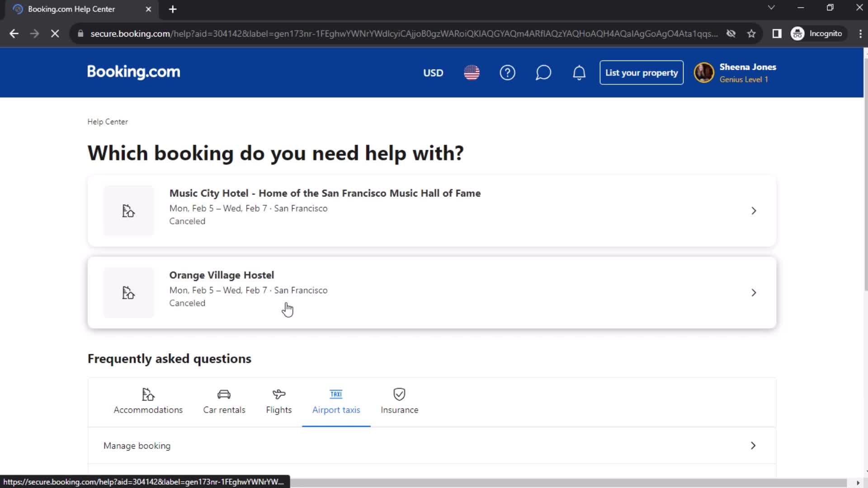Open the Music City Hotel booking title
The image size is (868, 488).
click(x=325, y=193)
